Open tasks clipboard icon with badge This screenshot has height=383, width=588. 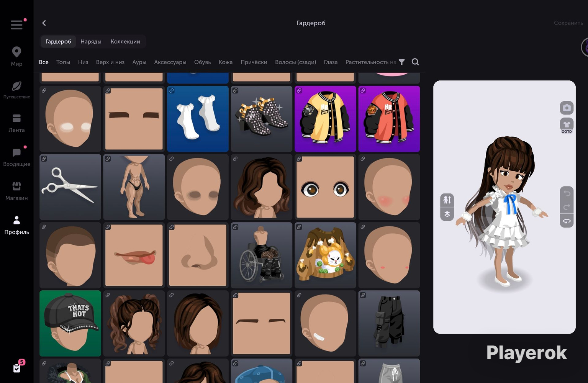(17, 368)
